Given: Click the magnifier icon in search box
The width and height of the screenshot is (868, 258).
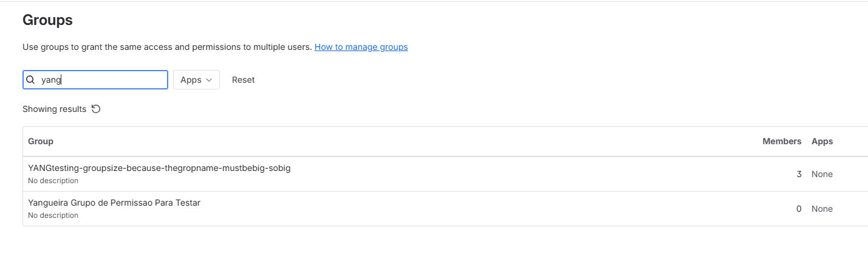Looking at the screenshot, I should click(x=30, y=80).
